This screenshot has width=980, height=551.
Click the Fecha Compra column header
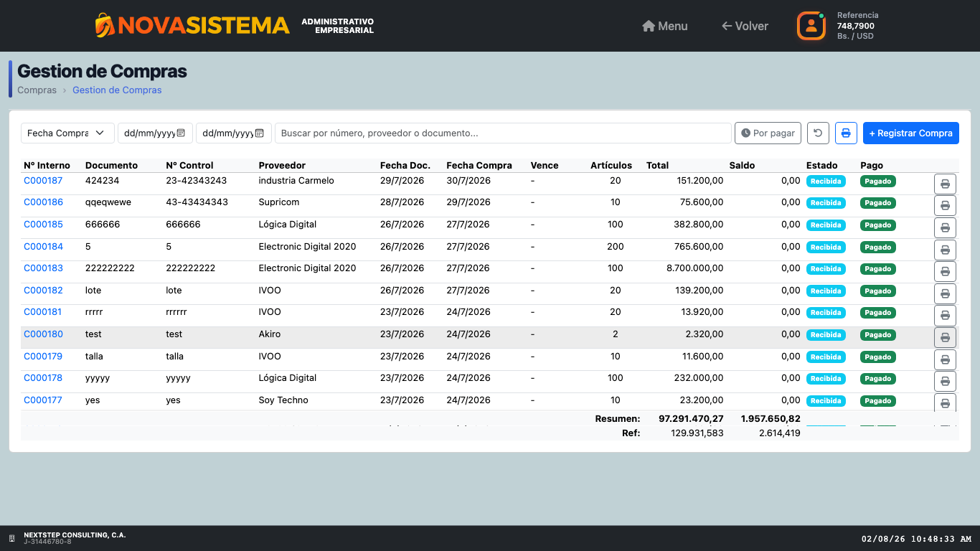pyautogui.click(x=479, y=165)
